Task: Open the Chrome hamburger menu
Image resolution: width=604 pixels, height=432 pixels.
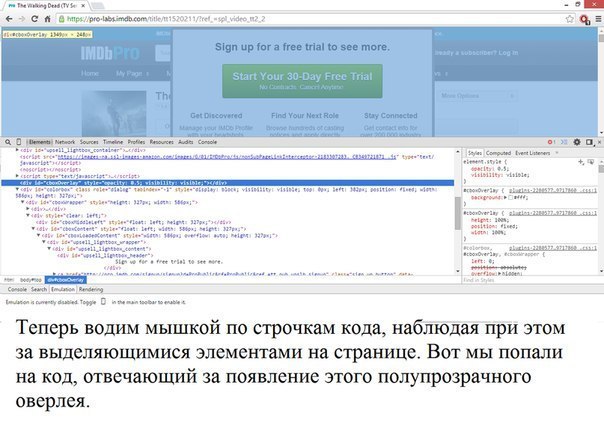Action: point(598,19)
